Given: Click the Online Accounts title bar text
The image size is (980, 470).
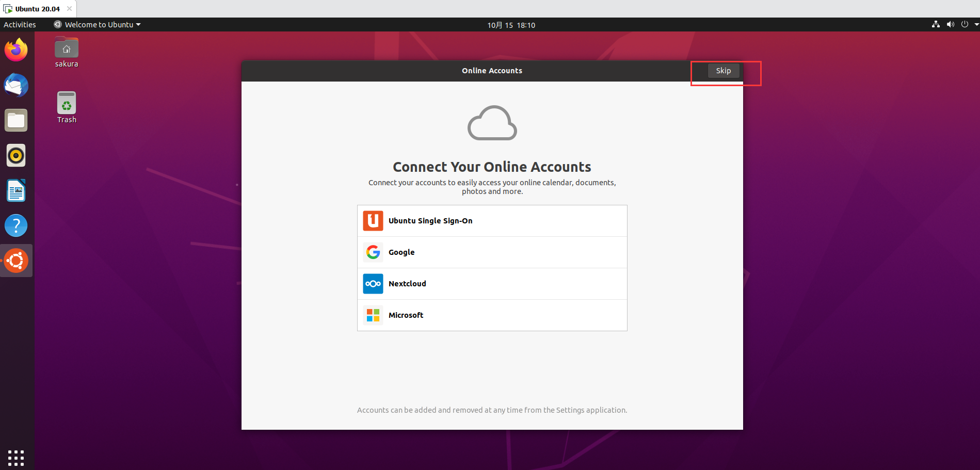Looking at the screenshot, I should 492,71.
